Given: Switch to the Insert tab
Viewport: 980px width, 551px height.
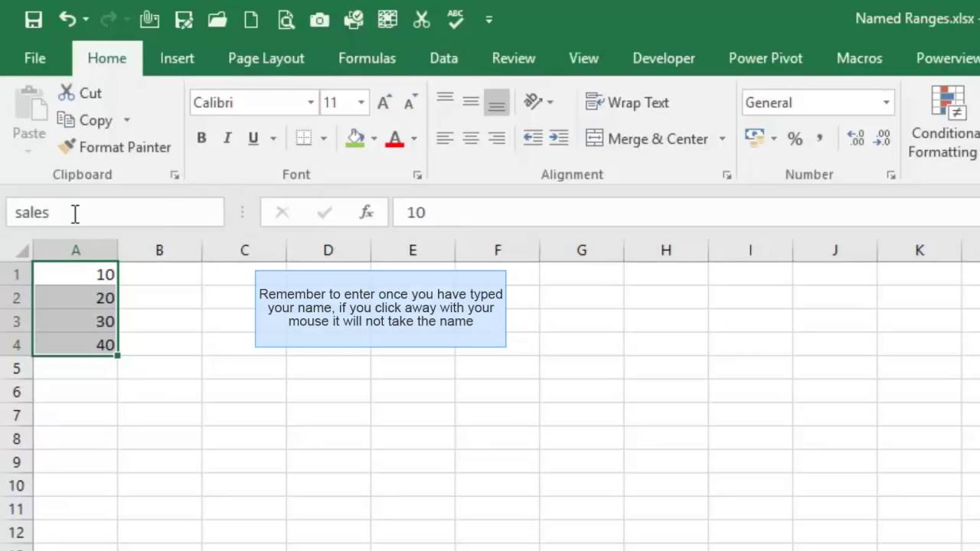Looking at the screenshot, I should click(177, 58).
